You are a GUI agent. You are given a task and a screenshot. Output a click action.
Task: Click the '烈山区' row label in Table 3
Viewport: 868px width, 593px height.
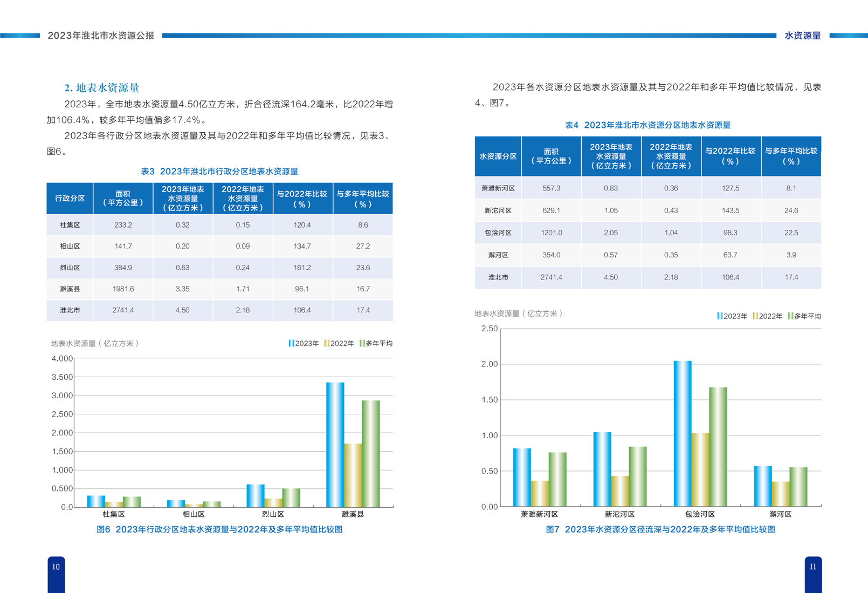(70, 268)
